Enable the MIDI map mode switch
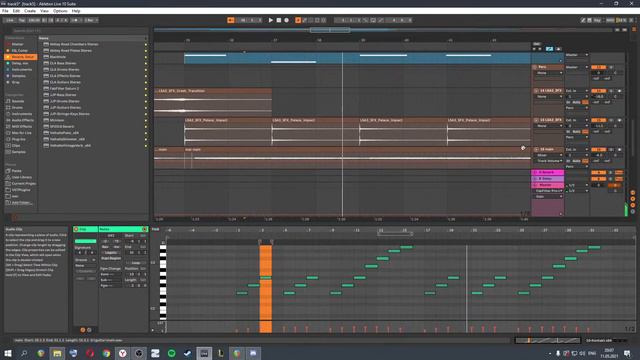Screen dimensions: 640x360 pyautogui.click(x=610, y=20)
